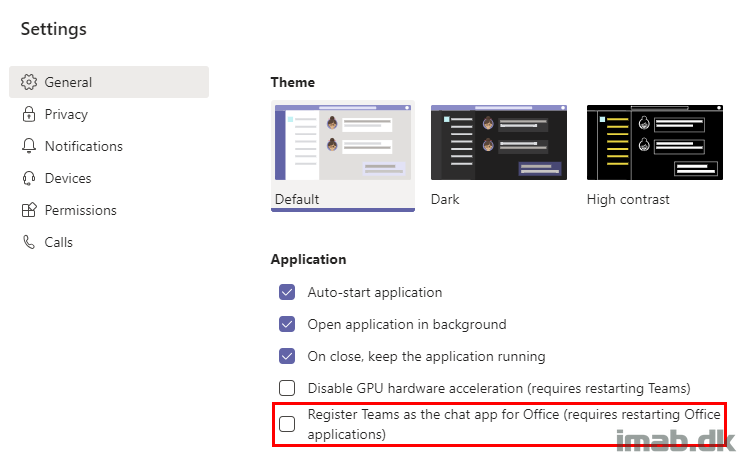The width and height of the screenshot is (739, 453).
Task: Check Register Teams as chat app checkbox
Action: (x=287, y=424)
